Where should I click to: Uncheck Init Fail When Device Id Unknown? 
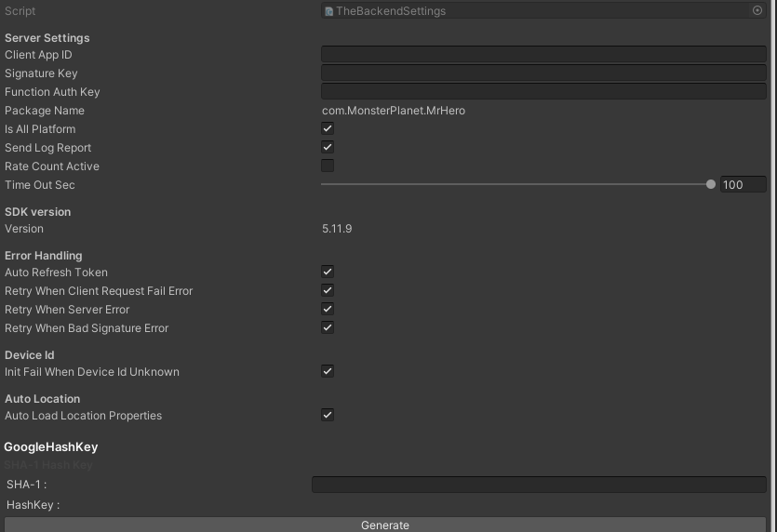pyautogui.click(x=328, y=371)
